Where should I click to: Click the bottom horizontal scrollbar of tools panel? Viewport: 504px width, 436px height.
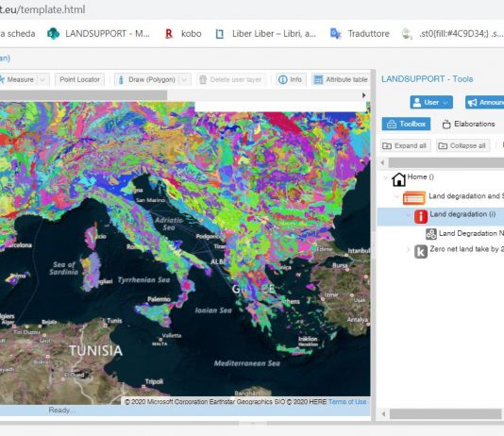[x=445, y=414]
